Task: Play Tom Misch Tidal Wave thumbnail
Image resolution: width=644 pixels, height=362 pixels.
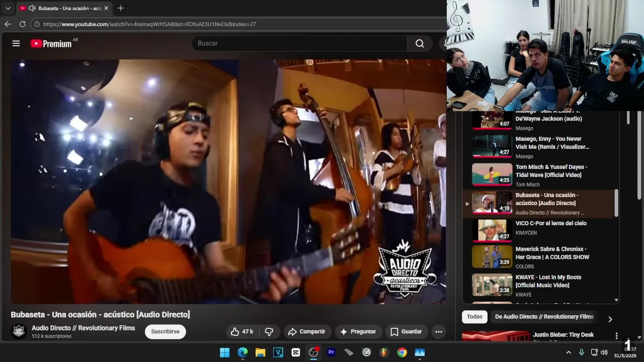Action: pos(492,174)
